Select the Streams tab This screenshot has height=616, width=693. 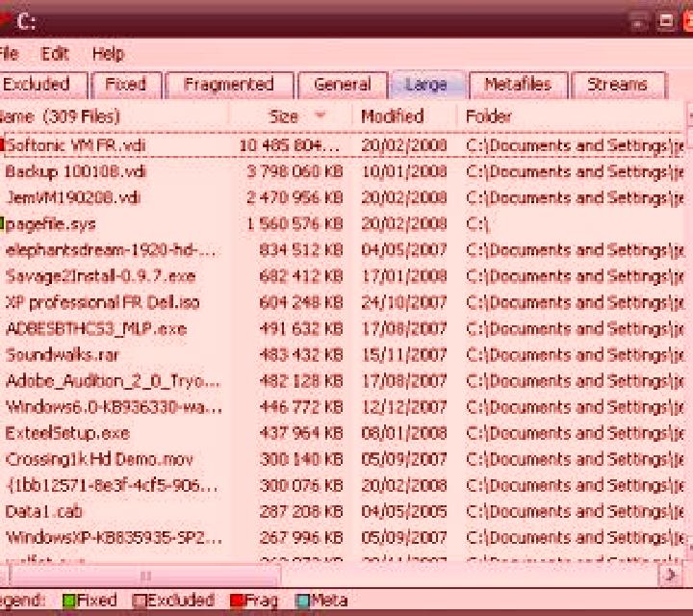pyautogui.click(x=618, y=85)
